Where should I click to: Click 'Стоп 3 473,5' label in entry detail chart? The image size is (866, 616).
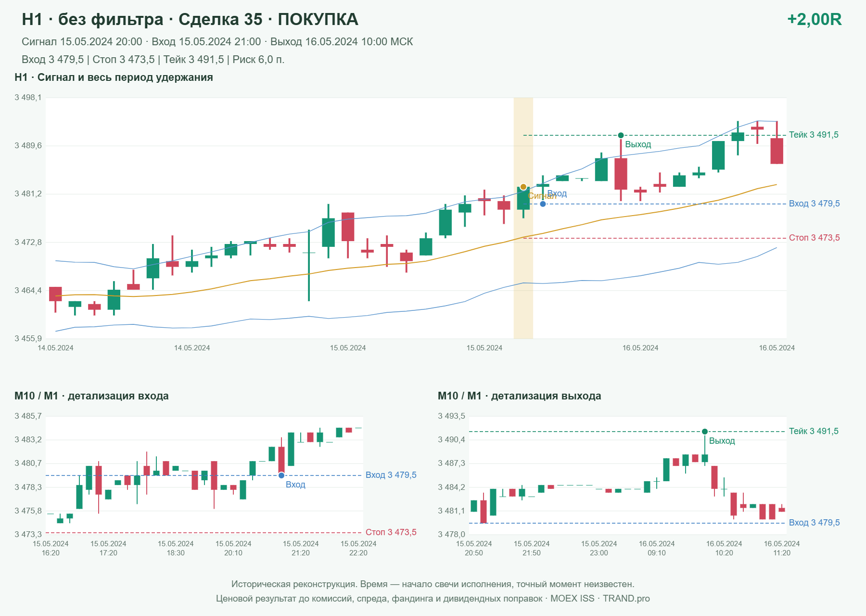[x=391, y=532]
